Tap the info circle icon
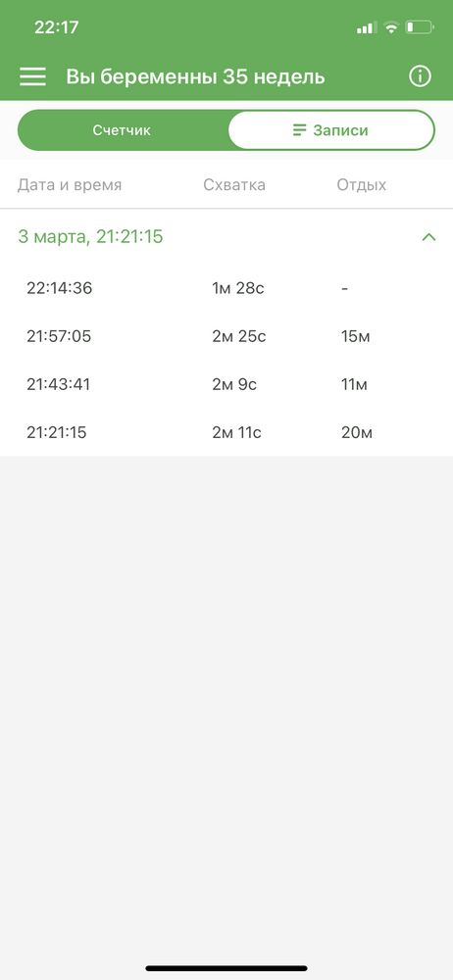Screen dimensions: 453x980 pos(420,76)
